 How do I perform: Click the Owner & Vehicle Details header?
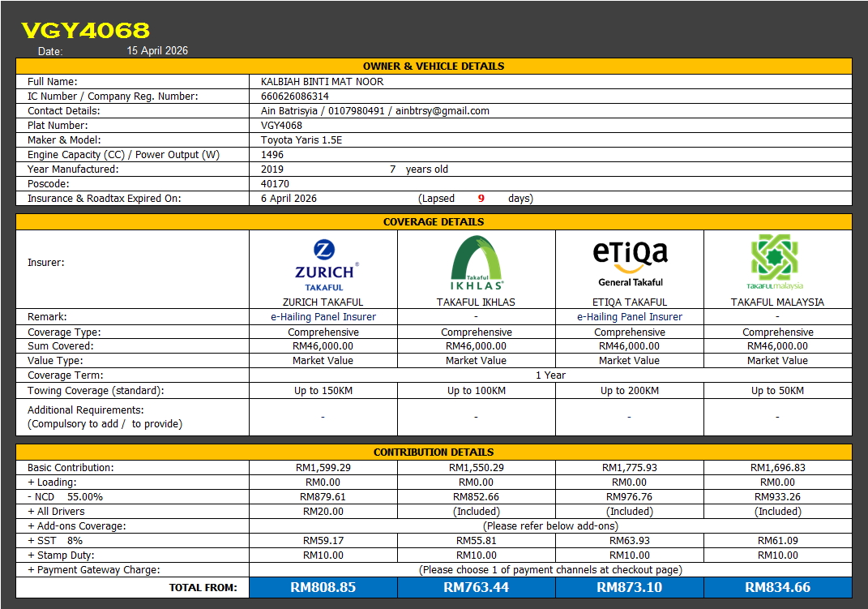[x=434, y=66]
